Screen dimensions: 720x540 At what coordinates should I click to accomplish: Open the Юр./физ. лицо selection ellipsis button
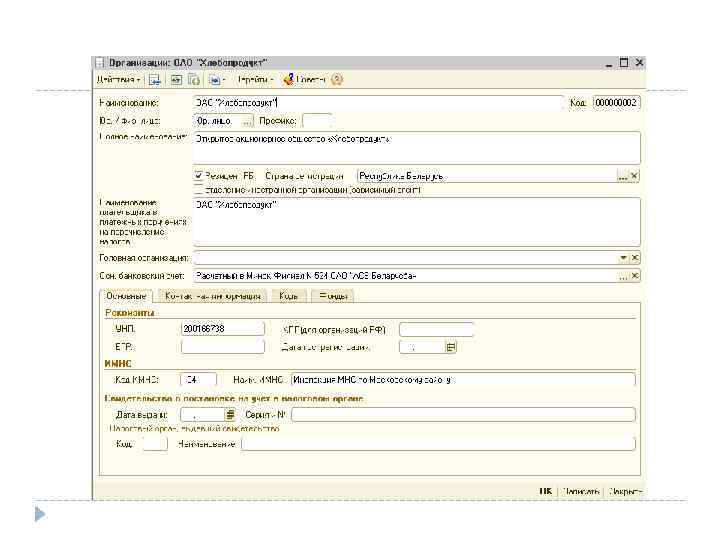coord(248,121)
